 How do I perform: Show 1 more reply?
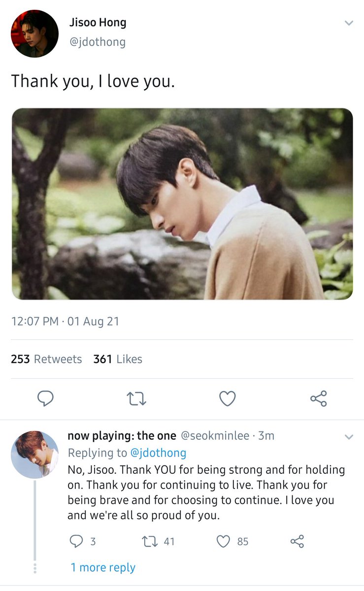click(x=103, y=567)
